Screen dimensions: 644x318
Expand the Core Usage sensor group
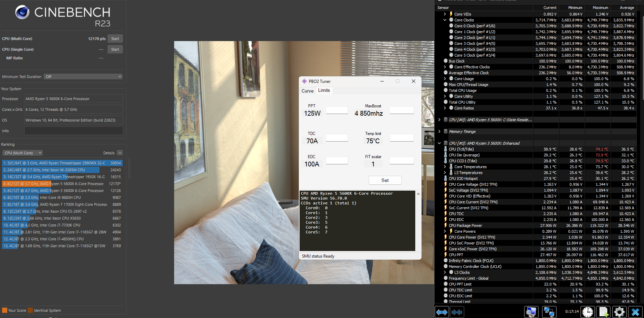coord(445,79)
